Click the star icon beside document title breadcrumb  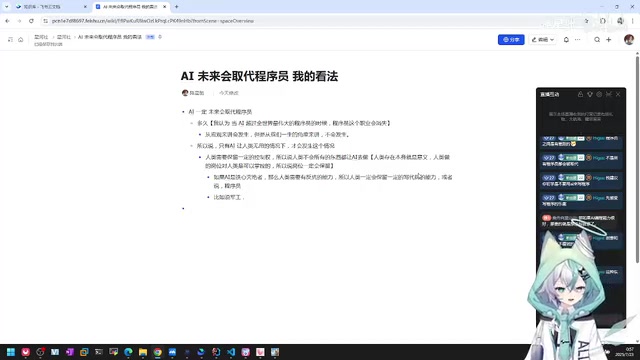coord(160,37)
